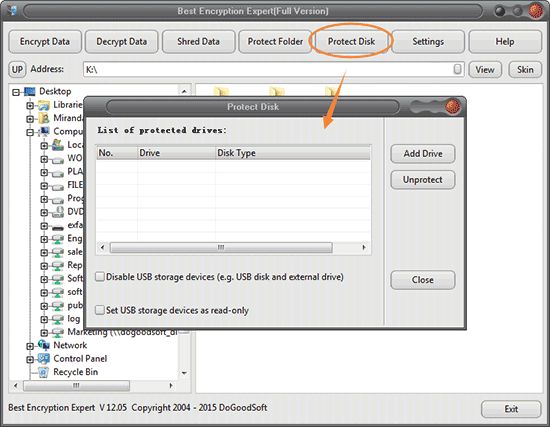
Task: Click the protected drives list horizontal scrollbar
Action: click(233, 247)
